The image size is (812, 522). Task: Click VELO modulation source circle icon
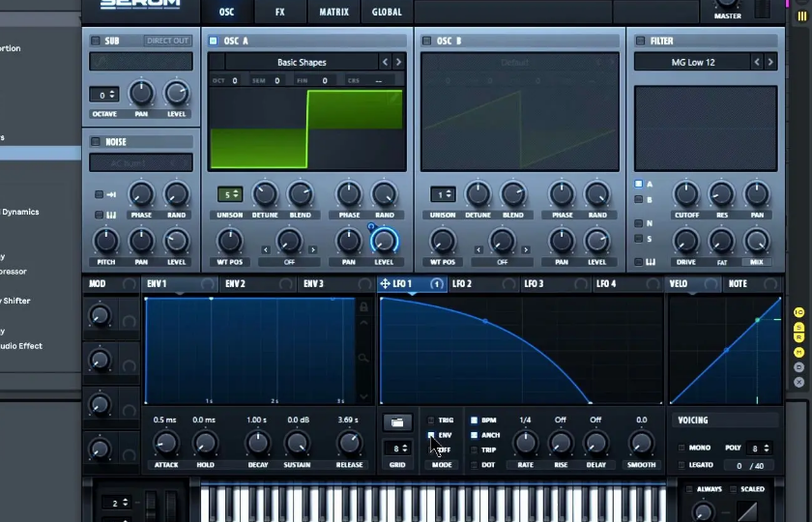tap(711, 284)
